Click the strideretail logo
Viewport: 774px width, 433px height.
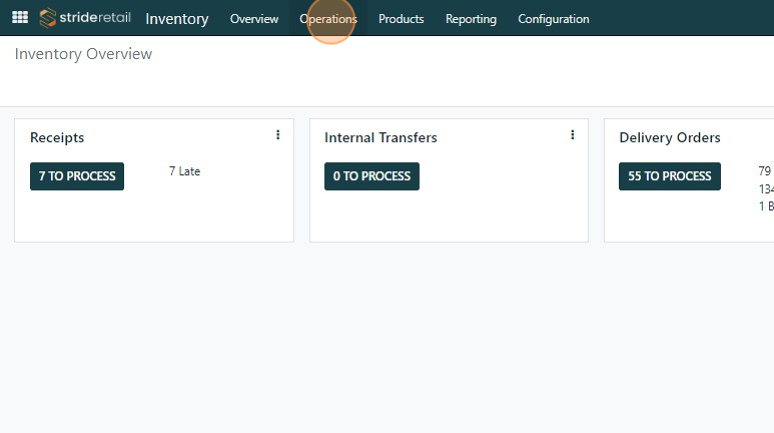[85, 18]
